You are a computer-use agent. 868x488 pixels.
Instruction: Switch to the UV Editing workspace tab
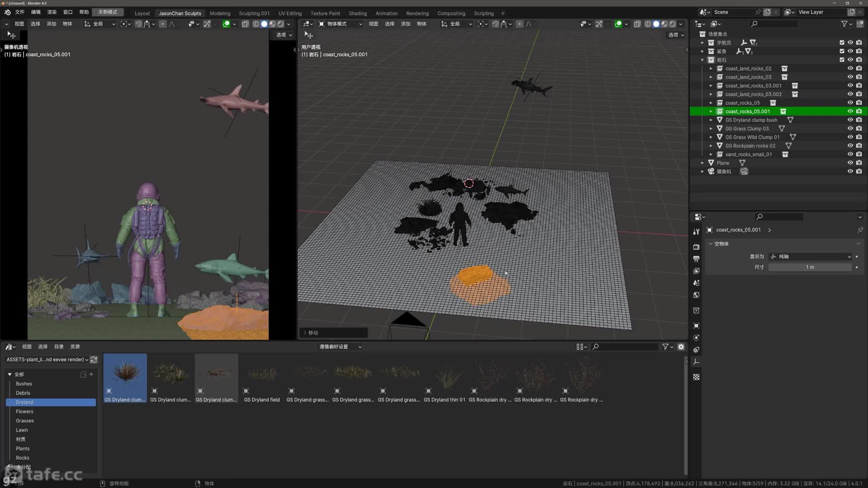(290, 13)
